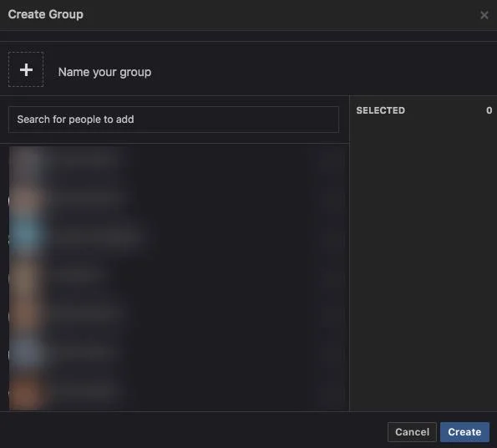497x448 pixels.
Task: Click the Create Group dialog title
Action: pyautogui.click(x=46, y=14)
